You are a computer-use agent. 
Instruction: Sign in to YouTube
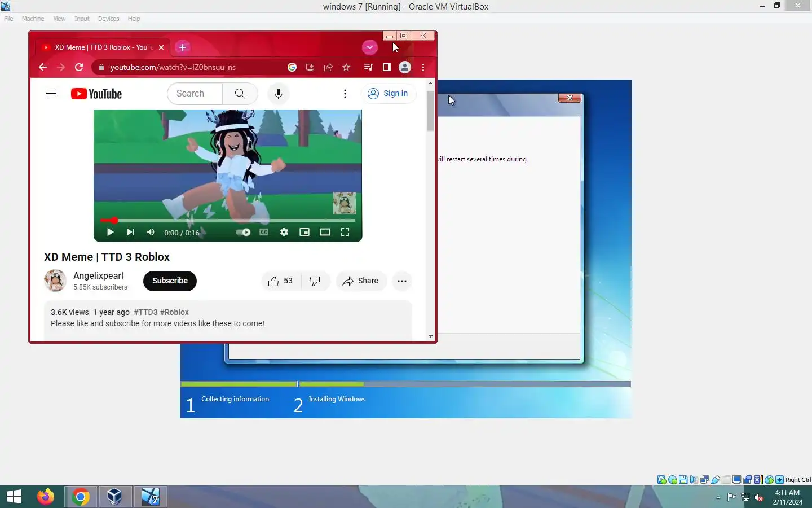[389, 94]
